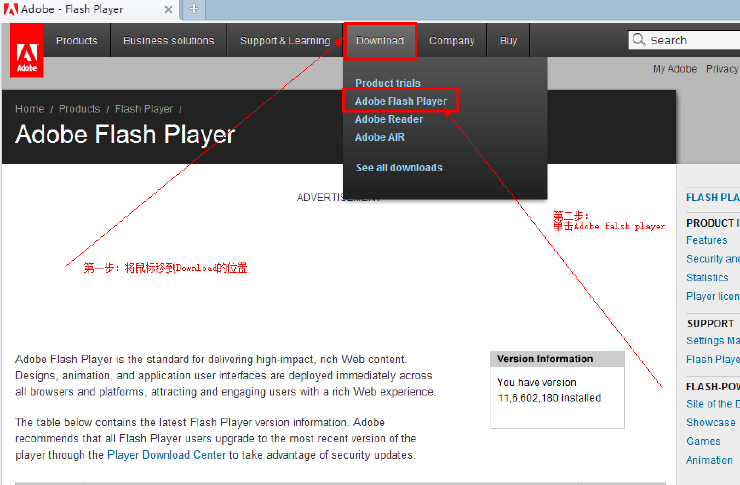
Task: Open the Business solutions menu
Action: click(168, 41)
